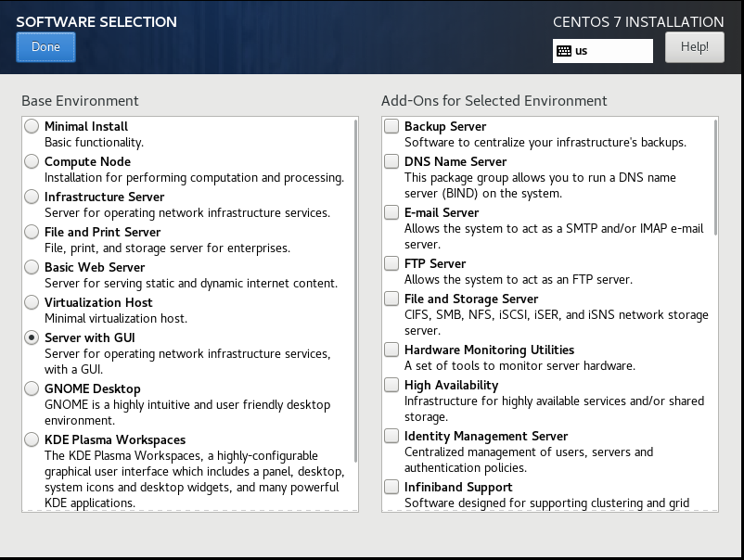Enable the Backup Server add-on checkbox
This screenshot has height=560, width=744.
(x=391, y=126)
